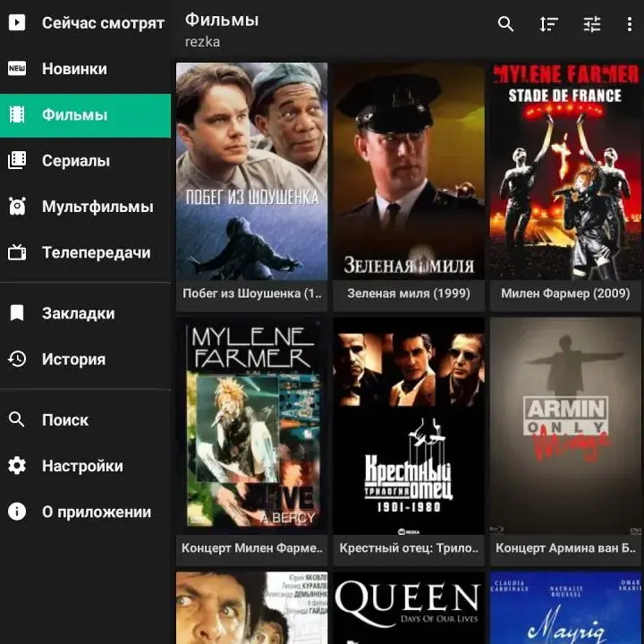Open Побег из Шоушенка movie poster
This screenshot has width=644, height=644.
coord(252,171)
